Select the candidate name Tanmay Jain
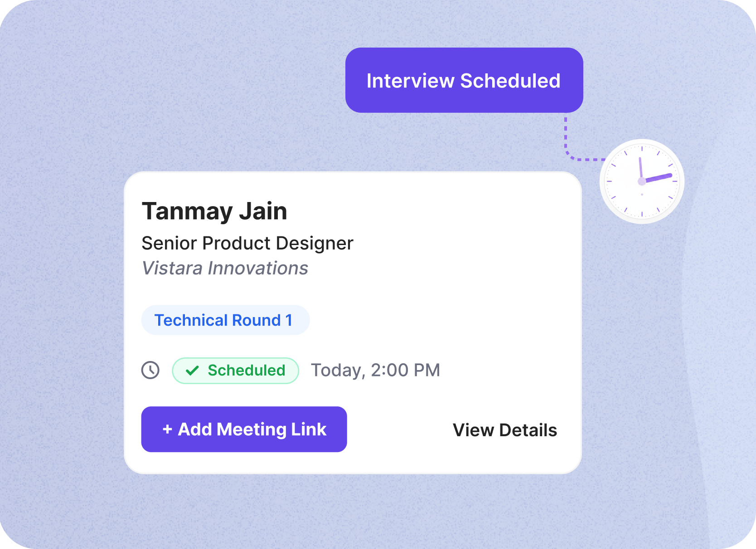Viewport: 756px width, 549px height. (x=214, y=211)
